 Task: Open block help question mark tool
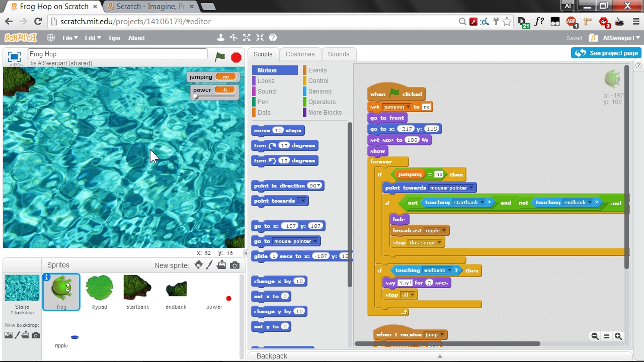click(x=273, y=38)
